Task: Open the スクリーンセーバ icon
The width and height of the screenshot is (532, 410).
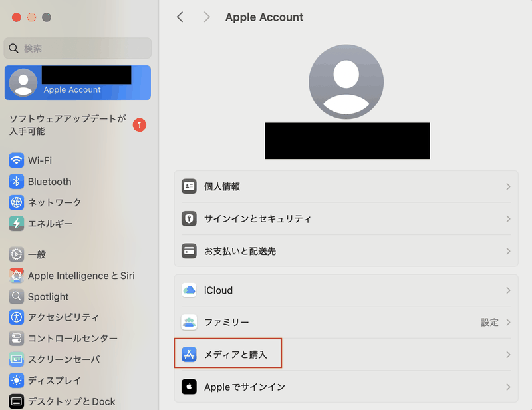Action: (16, 359)
